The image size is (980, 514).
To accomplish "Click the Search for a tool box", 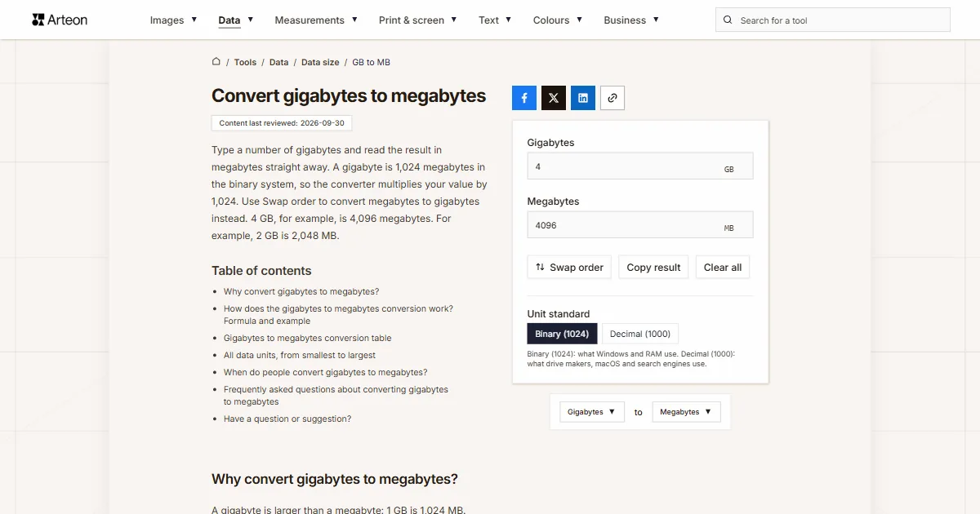I will coord(833,20).
